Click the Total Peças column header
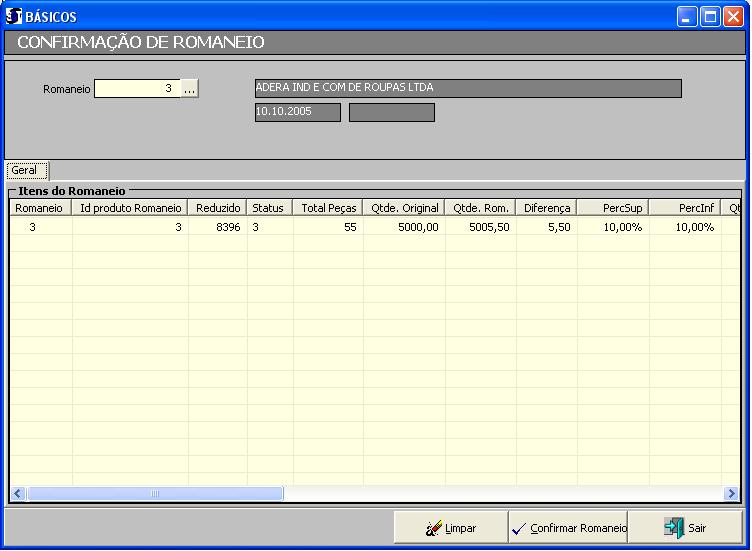 pos(328,208)
